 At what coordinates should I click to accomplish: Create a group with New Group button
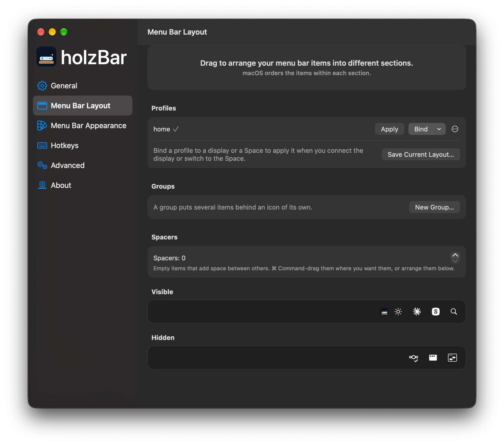point(434,207)
